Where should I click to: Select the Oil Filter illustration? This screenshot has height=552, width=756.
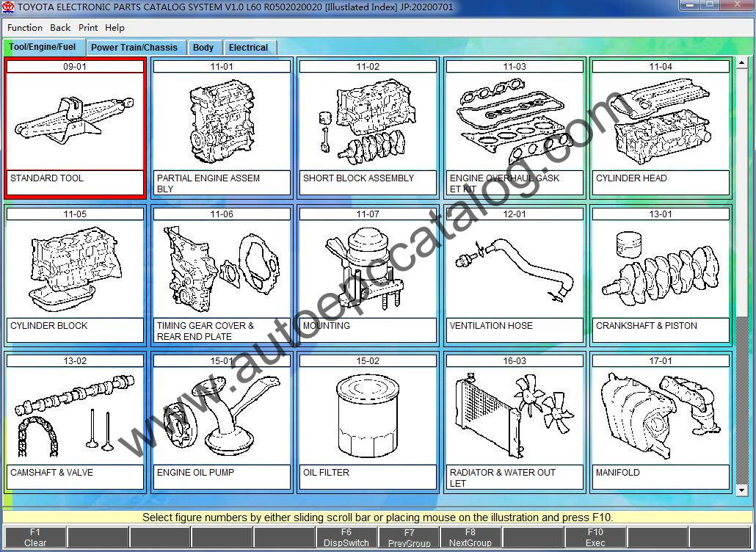(x=368, y=415)
